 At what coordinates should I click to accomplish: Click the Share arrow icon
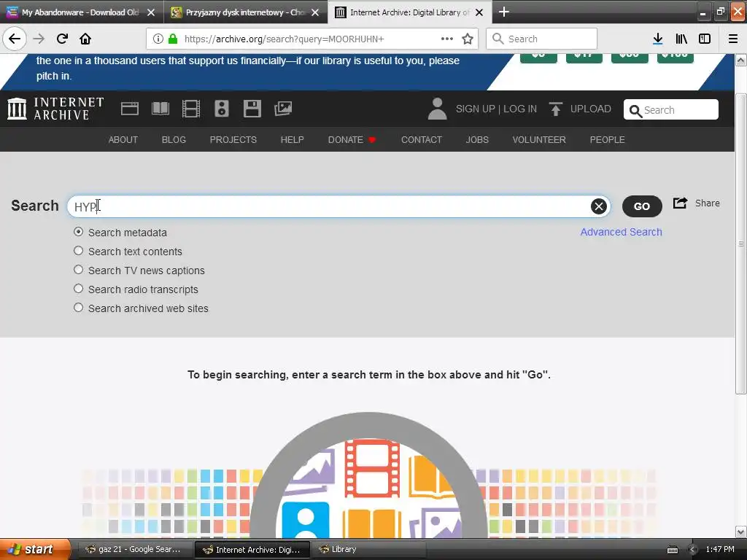681,203
